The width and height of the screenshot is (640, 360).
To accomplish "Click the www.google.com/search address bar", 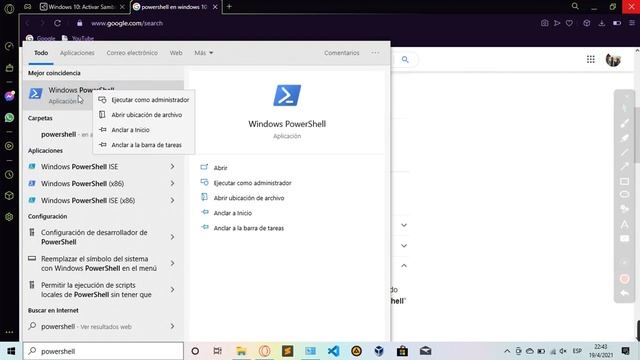I will [x=127, y=23].
